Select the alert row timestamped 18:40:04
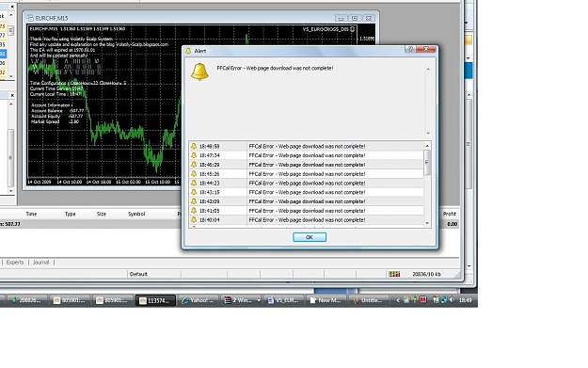Viewport: 588px width, 368px height. tap(307, 220)
